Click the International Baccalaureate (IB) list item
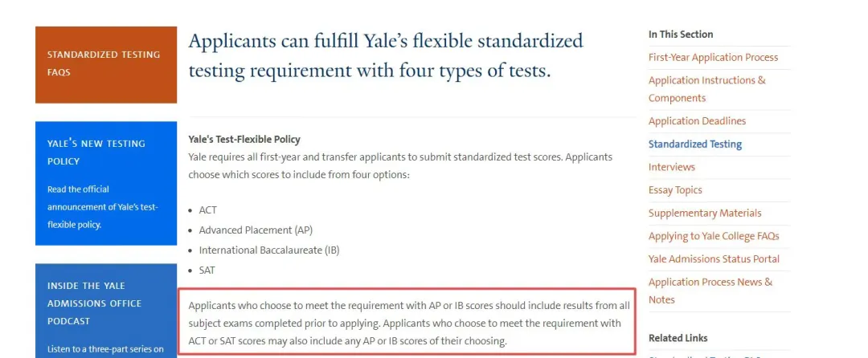 click(x=269, y=250)
